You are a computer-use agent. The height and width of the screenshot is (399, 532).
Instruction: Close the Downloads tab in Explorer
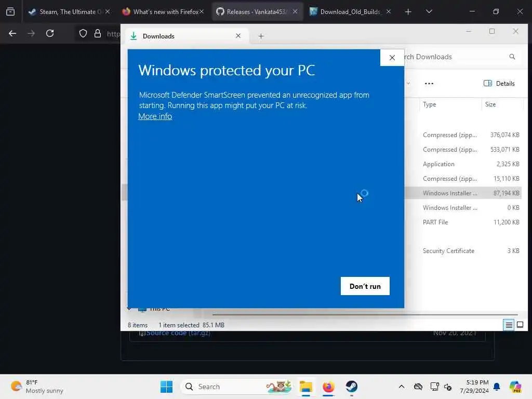pyautogui.click(x=238, y=36)
